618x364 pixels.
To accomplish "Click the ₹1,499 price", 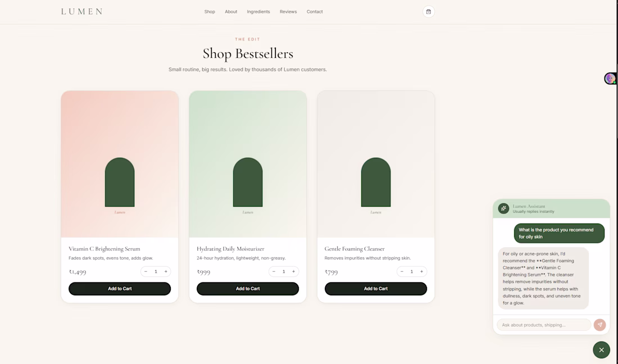I will click(78, 272).
